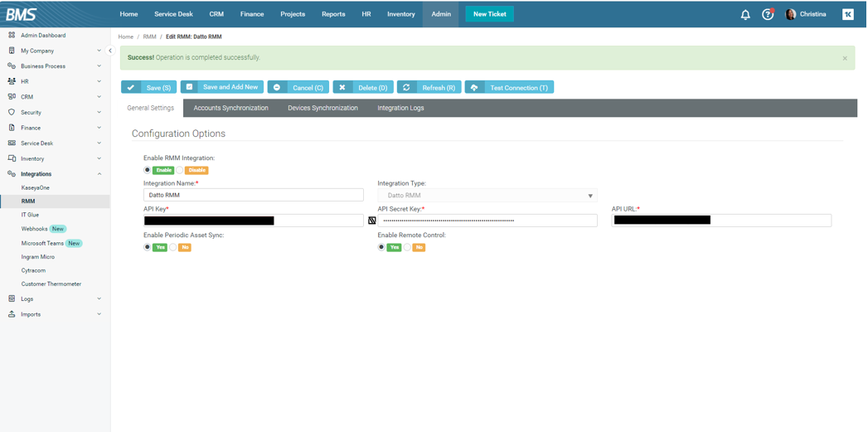Screen dimensions: 868x432
Task: Set Enable Periodic Asset Sync to No
Action: click(173, 247)
